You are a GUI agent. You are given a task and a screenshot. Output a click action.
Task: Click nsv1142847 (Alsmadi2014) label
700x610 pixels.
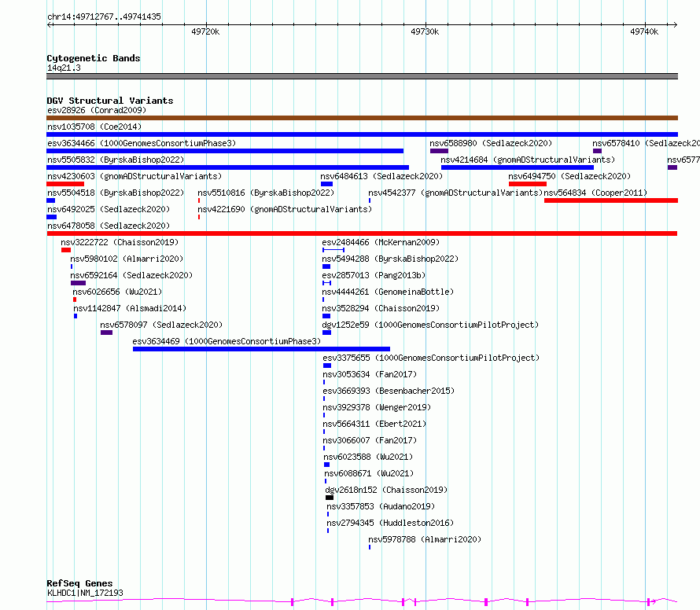pyautogui.click(x=130, y=308)
